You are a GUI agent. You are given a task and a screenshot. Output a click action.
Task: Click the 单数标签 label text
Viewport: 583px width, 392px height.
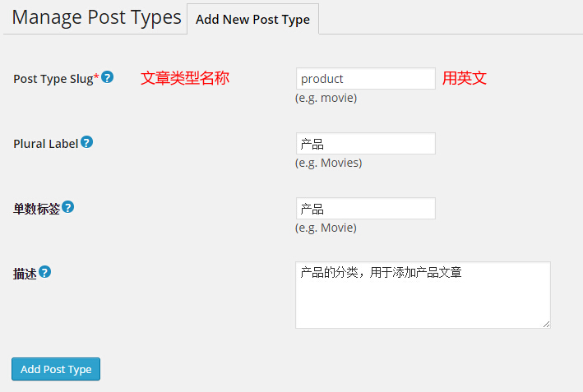tap(36, 209)
